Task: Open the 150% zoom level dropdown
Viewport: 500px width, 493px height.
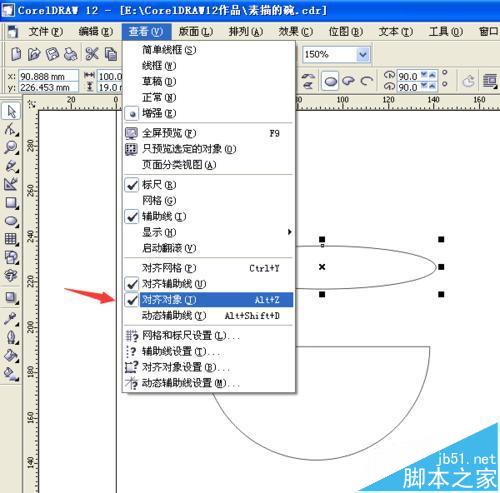Action: pos(363,54)
